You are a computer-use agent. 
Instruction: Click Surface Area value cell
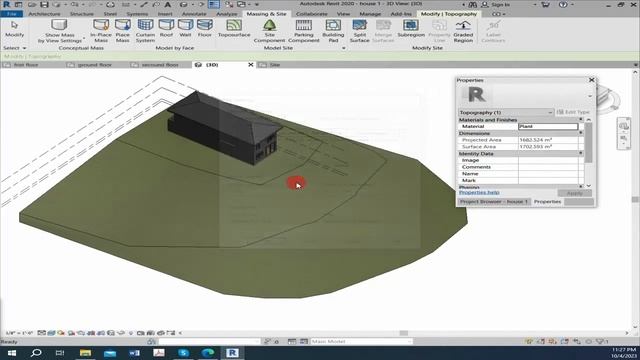pos(548,147)
